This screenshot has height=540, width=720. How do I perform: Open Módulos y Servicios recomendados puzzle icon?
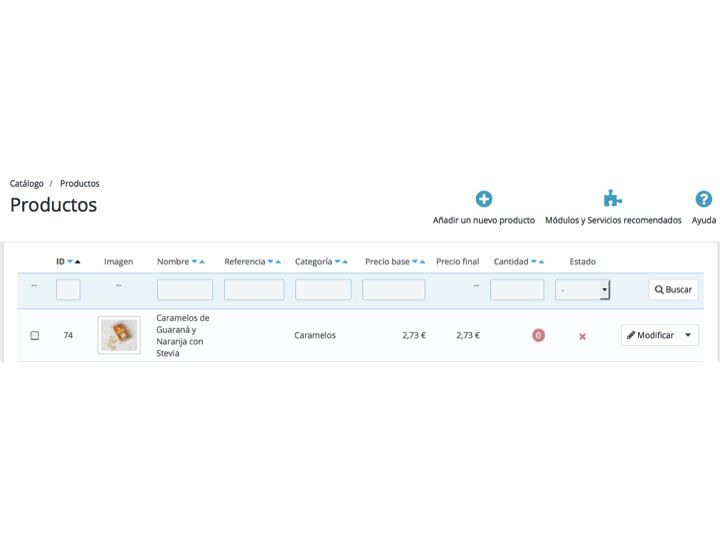coord(612,198)
